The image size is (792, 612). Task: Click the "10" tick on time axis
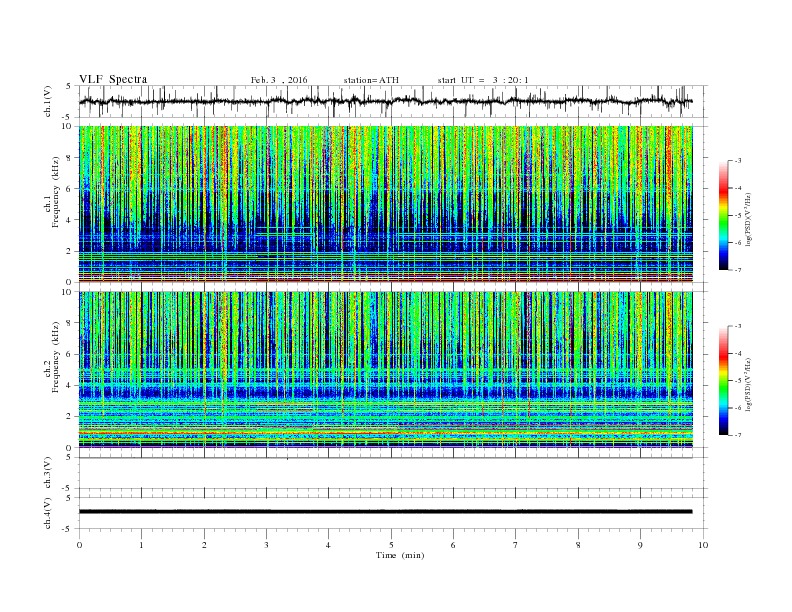point(703,545)
